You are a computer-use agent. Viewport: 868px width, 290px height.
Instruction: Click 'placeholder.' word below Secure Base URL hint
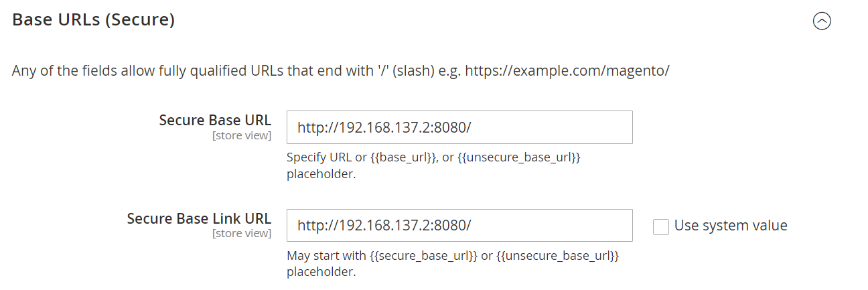pyautogui.click(x=321, y=174)
